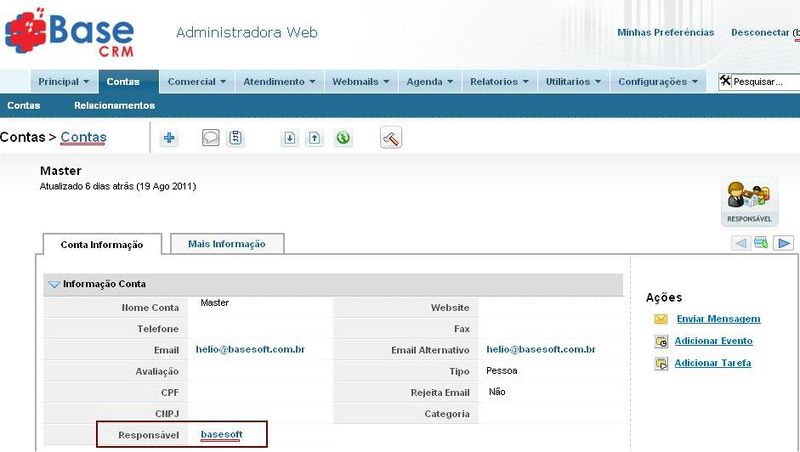Click the hammer tools icon
The height and width of the screenshot is (452, 800).
pos(391,138)
